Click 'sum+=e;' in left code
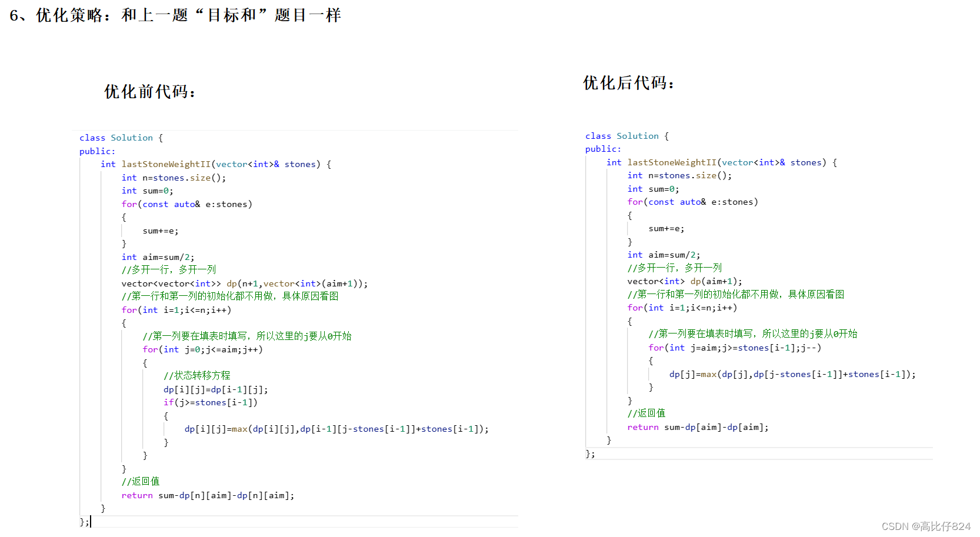 coord(161,231)
